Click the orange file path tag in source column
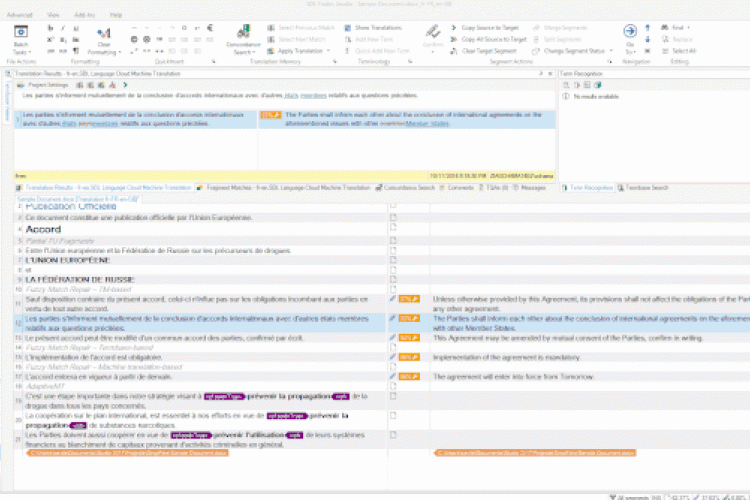Viewport: 750px width, 500px height. (x=127, y=453)
